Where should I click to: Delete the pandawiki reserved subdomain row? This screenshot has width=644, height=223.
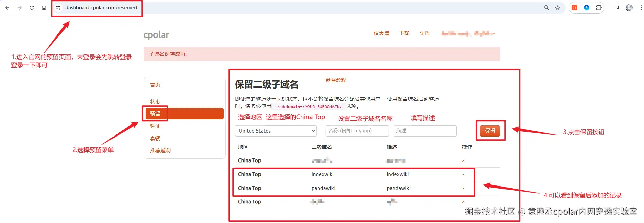(x=463, y=189)
